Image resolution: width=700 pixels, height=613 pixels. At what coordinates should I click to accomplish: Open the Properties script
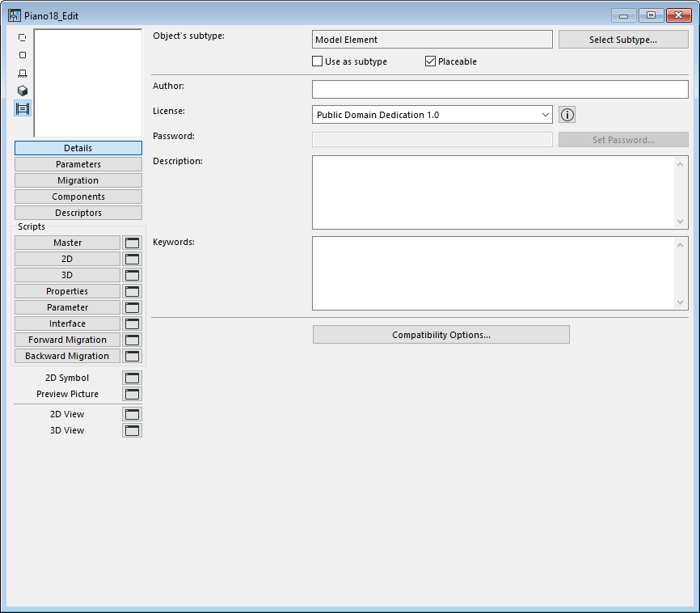click(67, 291)
